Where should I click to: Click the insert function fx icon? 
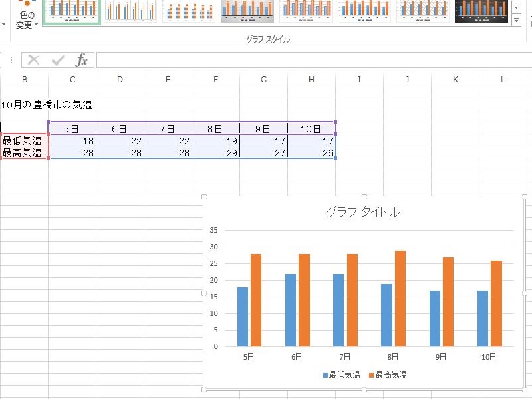[x=81, y=61]
